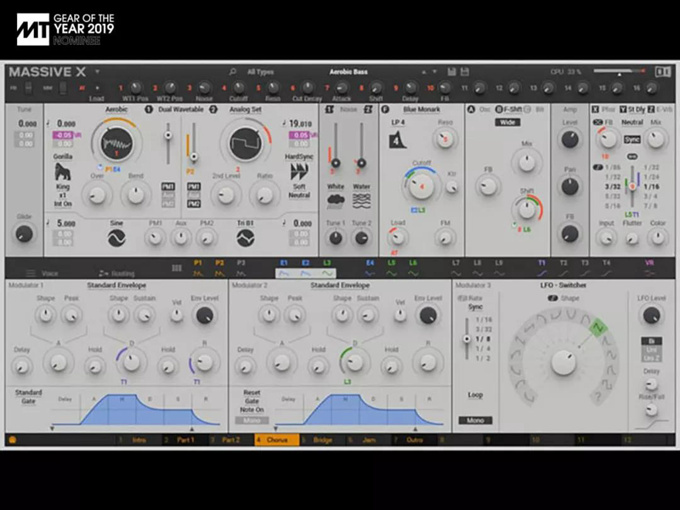Click the Chorus snapshot button

point(277,440)
